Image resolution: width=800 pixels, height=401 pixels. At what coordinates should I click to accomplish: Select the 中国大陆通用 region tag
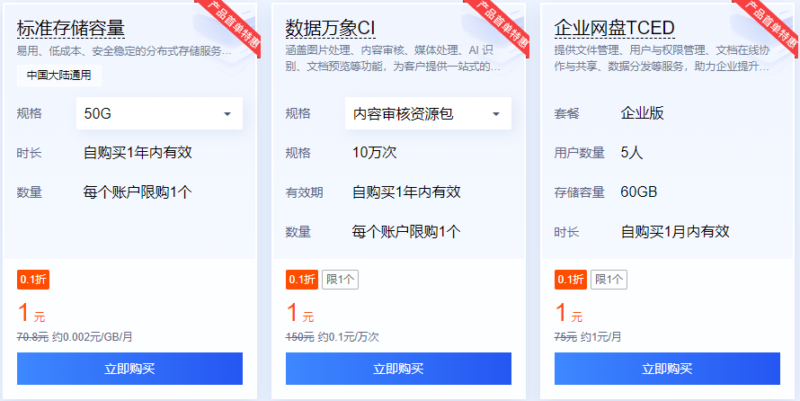59,74
